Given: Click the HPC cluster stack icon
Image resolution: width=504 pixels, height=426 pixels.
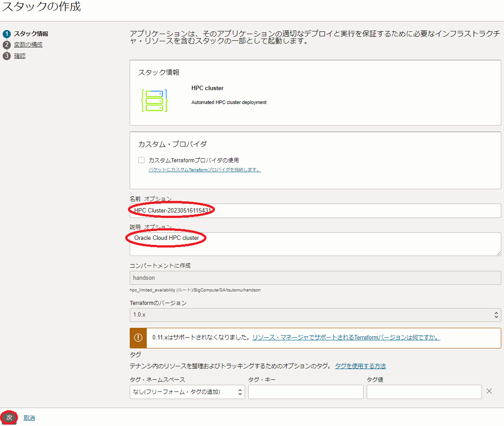Looking at the screenshot, I should (154, 100).
